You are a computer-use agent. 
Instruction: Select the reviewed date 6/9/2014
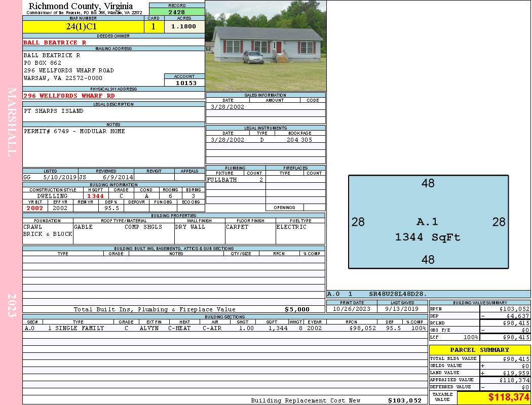pyautogui.click(x=118, y=177)
